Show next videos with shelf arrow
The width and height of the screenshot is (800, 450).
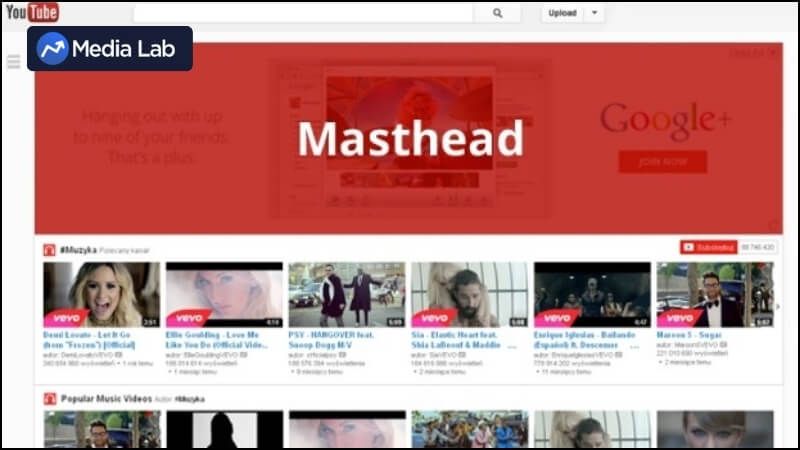point(778,307)
